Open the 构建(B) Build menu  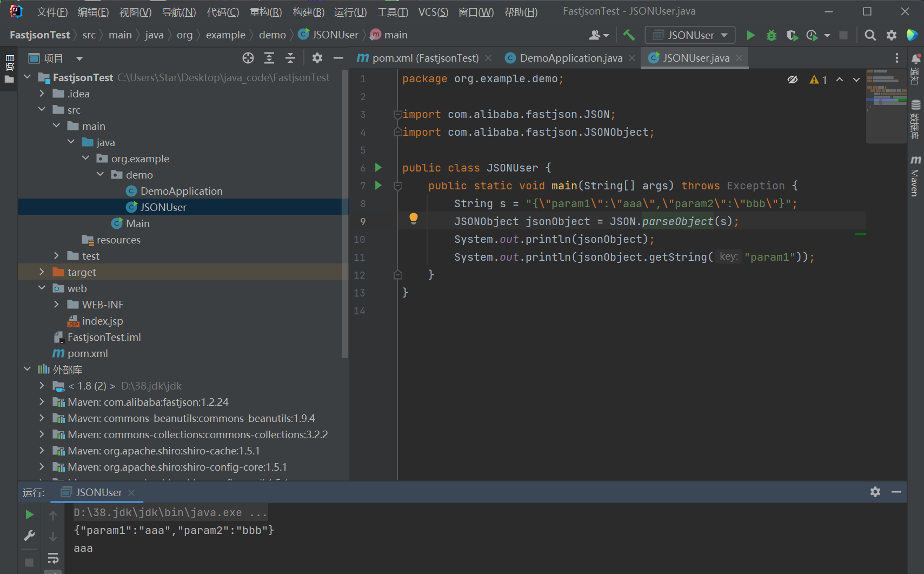308,12
